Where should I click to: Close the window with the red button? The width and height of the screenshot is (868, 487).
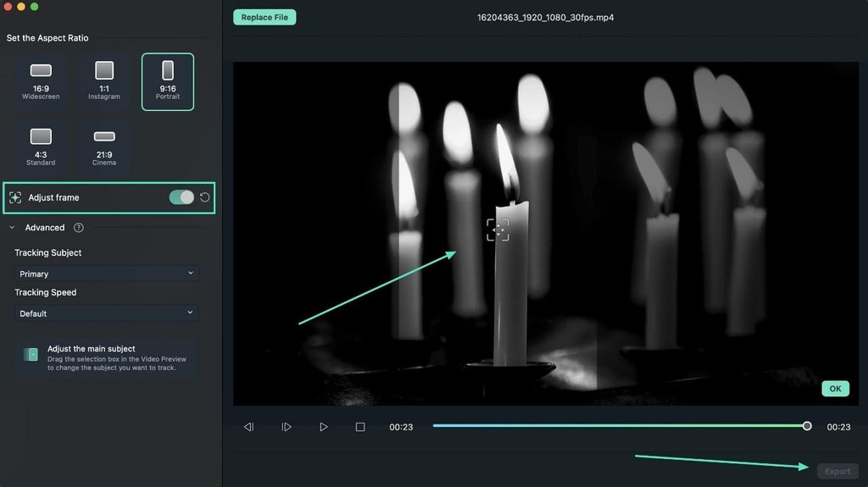pos(8,7)
